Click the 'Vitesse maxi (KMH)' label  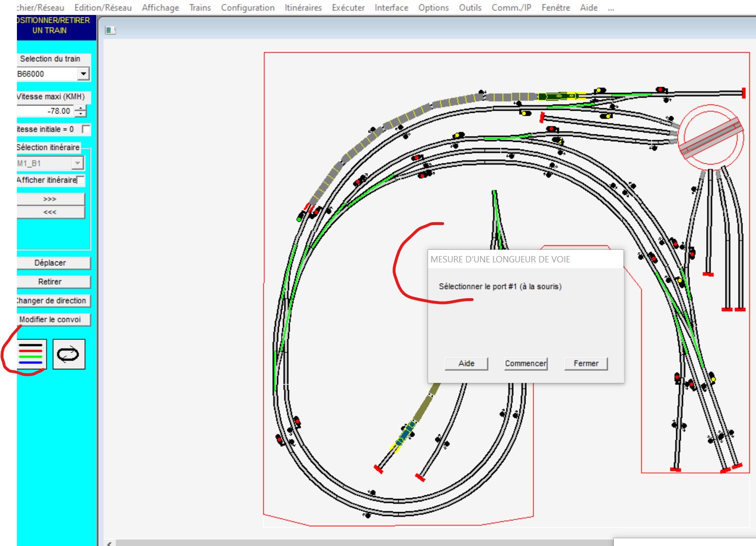pyautogui.click(x=51, y=96)
